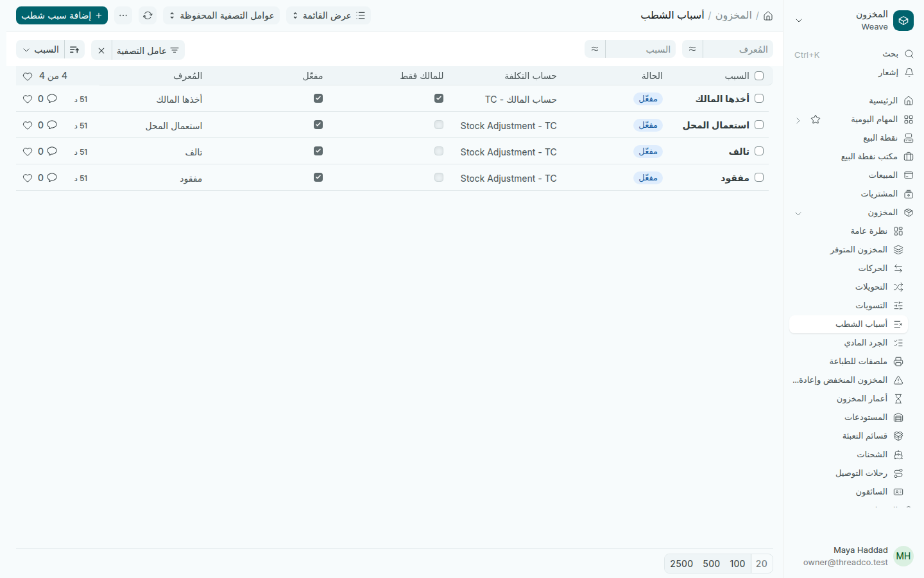Like the مفقود row with heart
Image resolution: width=924 pixels, height=578 pixels.
pos(28,178)
